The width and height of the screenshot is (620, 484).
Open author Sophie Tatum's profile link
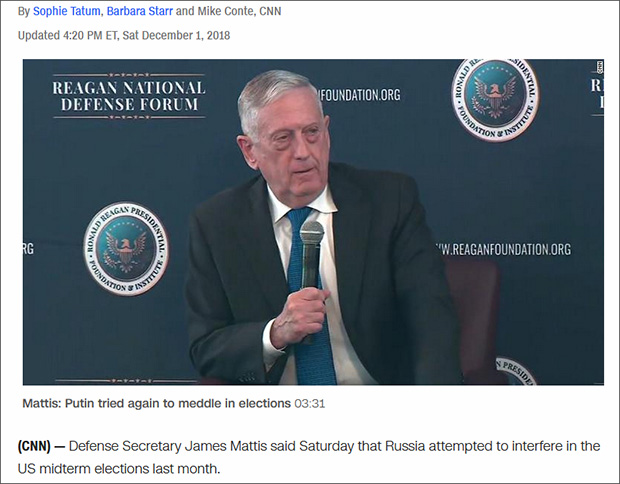pyautogui.click(x=66, y=11)
